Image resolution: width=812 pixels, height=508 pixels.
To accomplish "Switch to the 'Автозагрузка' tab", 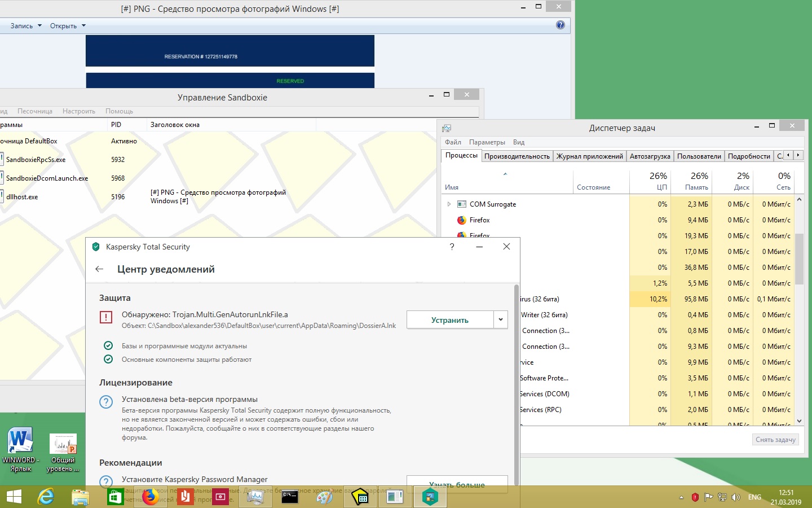I will pyautogui.click(x=650, y=156).
